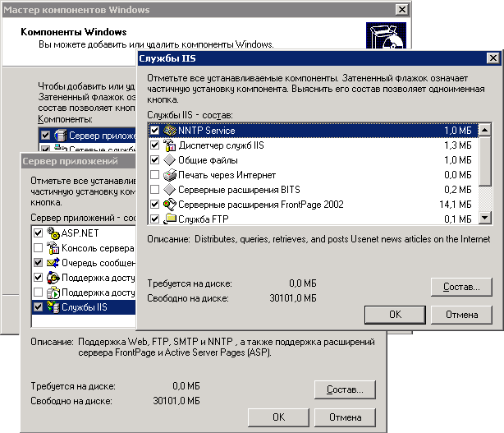Toggle Сервер приложений checkbox in components wizard
Screen dimensions: 504x433
46,135
